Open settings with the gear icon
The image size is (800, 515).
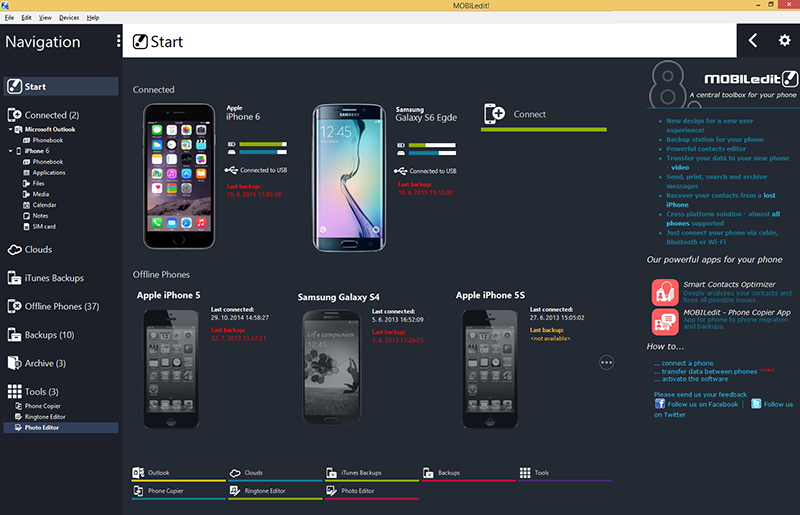point(785,40)
